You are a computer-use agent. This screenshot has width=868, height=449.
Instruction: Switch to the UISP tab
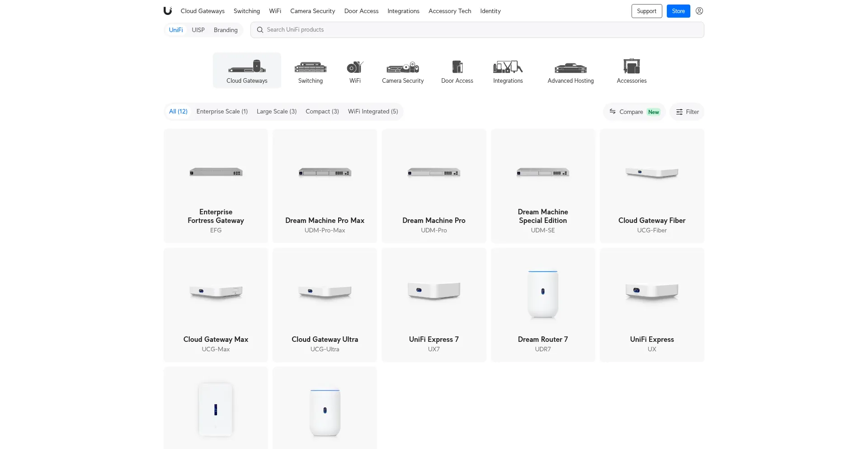198,30
